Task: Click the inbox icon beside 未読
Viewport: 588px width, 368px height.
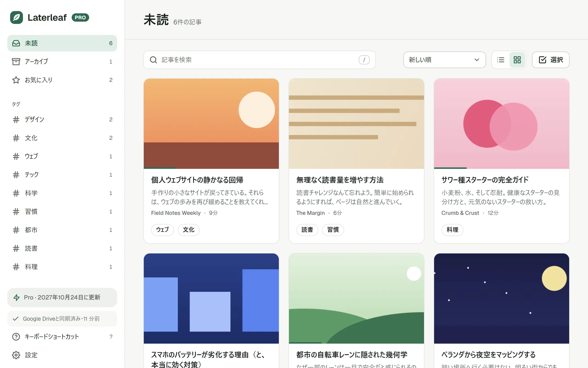Action: [16, 43]
